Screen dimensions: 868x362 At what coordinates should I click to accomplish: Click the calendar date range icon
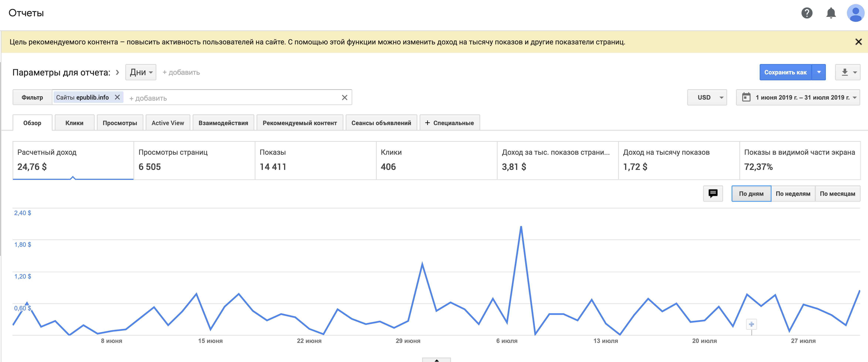(x=746, y=98)
